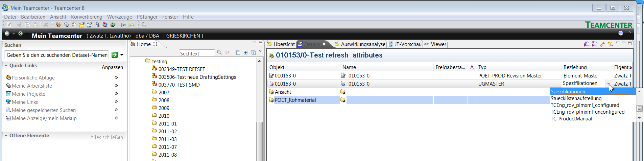Sort by the Typ column header

518,67
